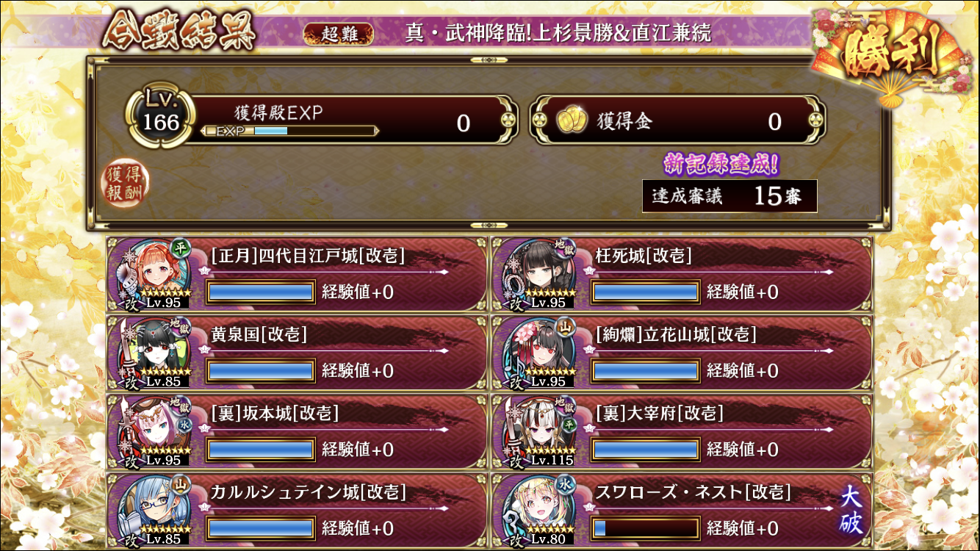Viewport: 980px width, 551px height.
Task: Click the 合戦結果 title header
Action: 179,31
